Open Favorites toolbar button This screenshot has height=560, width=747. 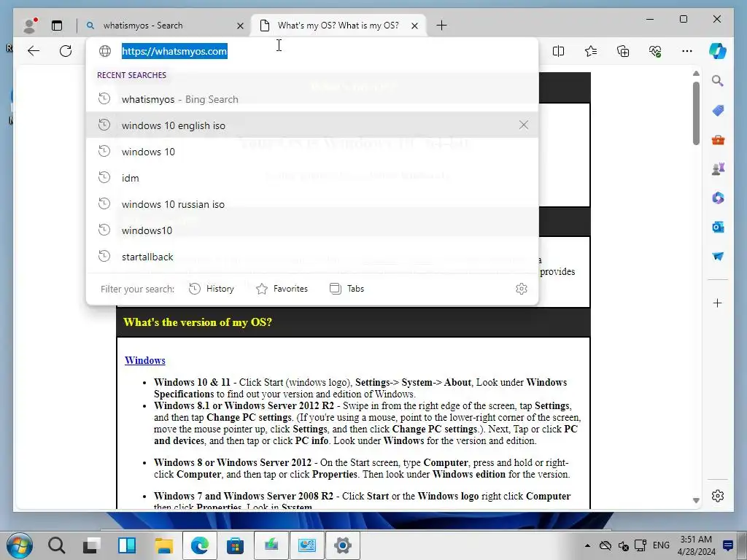591,51
